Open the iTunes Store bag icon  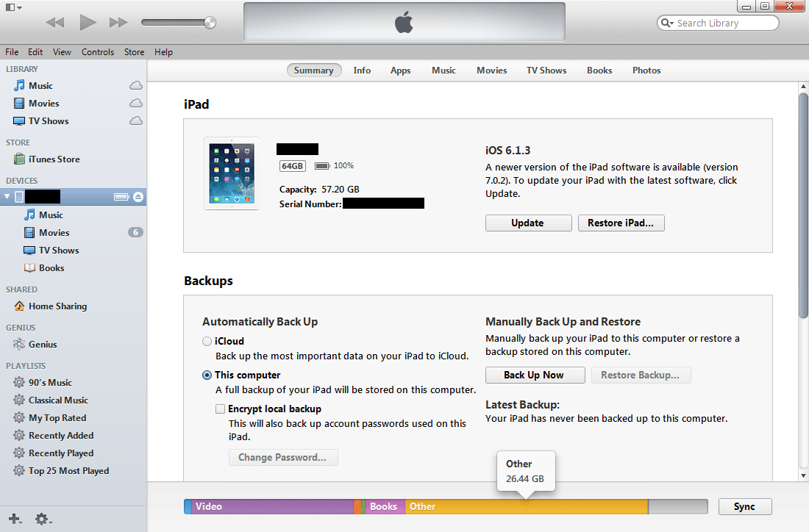19,159
